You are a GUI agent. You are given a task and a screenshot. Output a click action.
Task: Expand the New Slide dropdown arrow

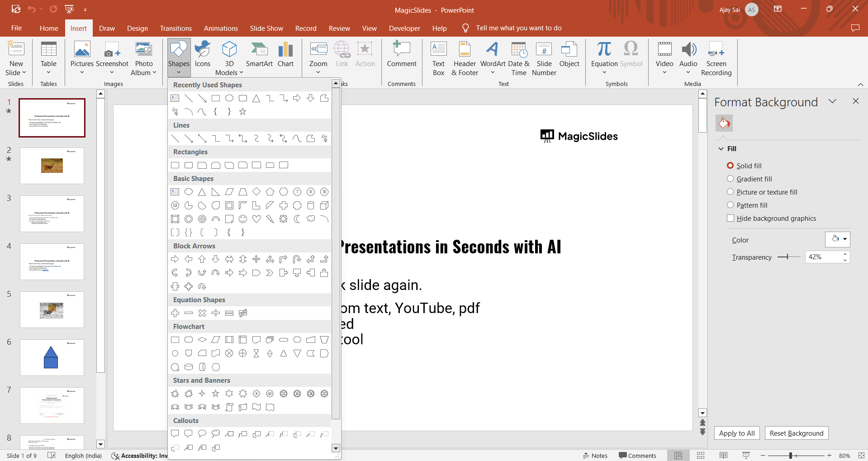pos(16,72)
